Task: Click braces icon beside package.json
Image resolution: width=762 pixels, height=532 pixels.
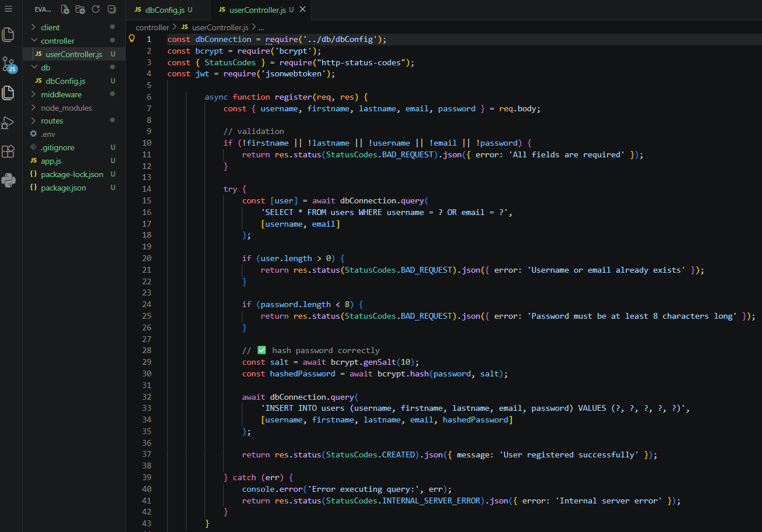Action: [x=33, y=188]
